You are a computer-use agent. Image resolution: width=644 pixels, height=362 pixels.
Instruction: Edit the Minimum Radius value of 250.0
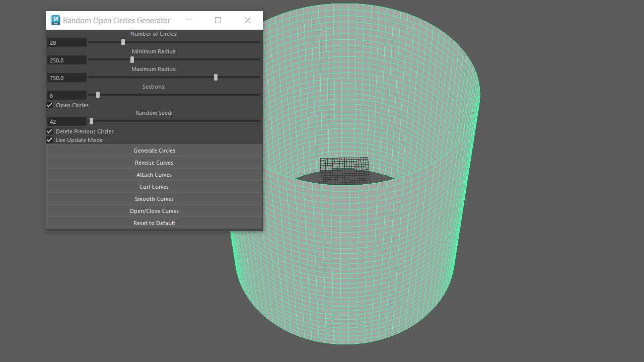tap(66, 60)
